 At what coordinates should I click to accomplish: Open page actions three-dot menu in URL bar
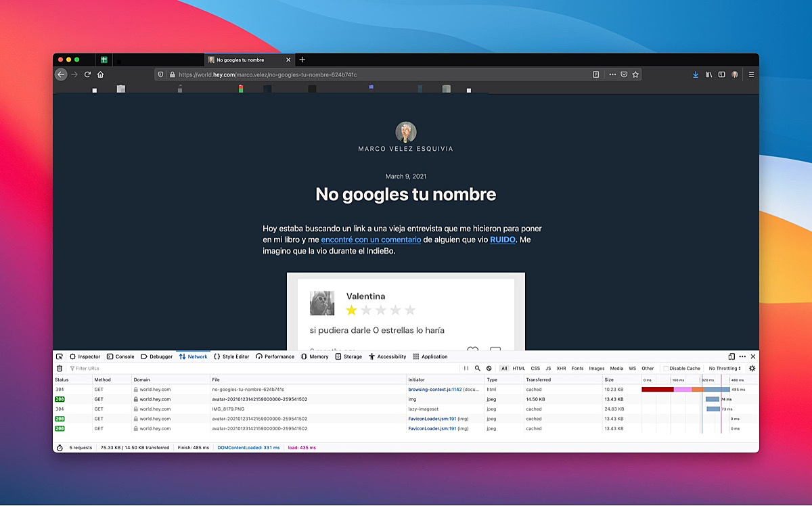click(x=612, y=74)
